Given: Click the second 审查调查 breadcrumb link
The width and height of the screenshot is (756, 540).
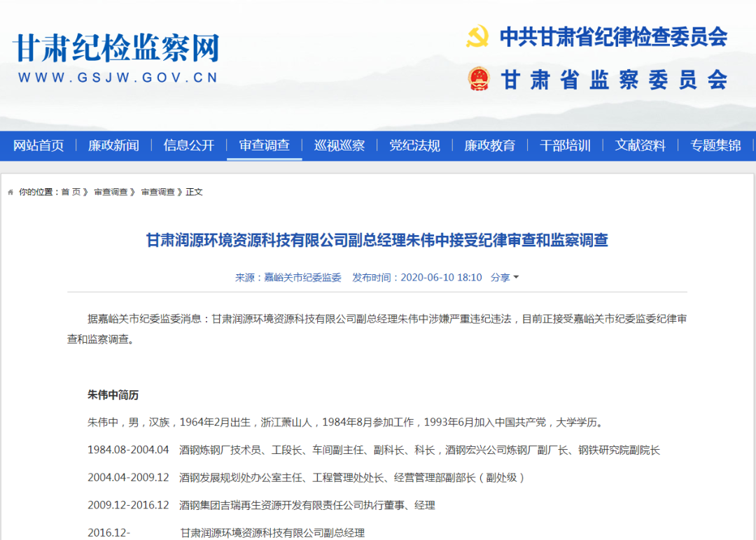Looking at the screenshot, I should pyautogui.click(x=158, y=192).
